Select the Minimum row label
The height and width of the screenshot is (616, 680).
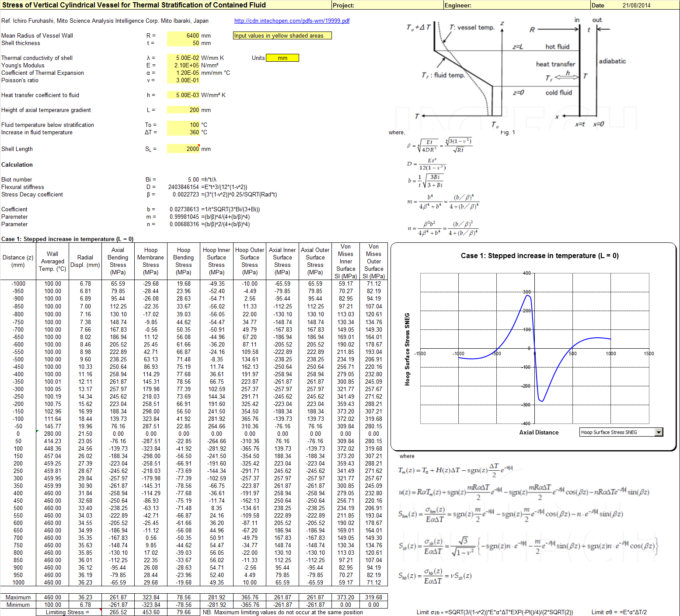[x=18, y=605]
